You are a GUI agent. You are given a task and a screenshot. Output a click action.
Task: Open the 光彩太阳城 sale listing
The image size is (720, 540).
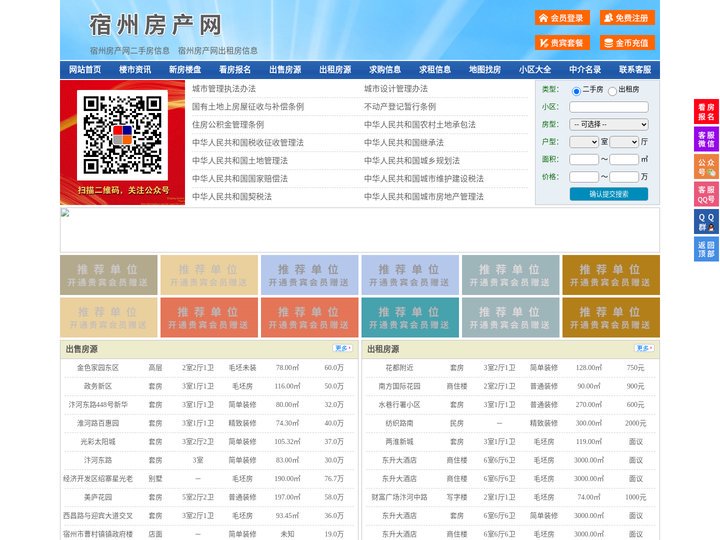pos(98,442)
